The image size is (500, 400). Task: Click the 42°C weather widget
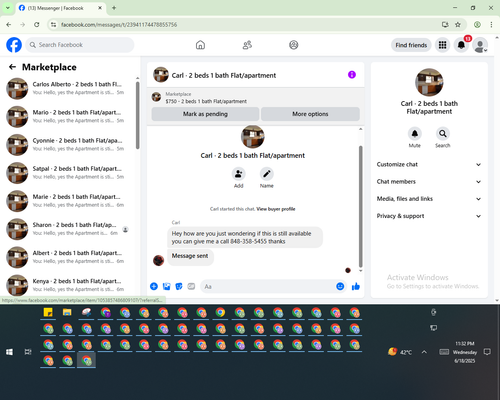tap(400, 352)
